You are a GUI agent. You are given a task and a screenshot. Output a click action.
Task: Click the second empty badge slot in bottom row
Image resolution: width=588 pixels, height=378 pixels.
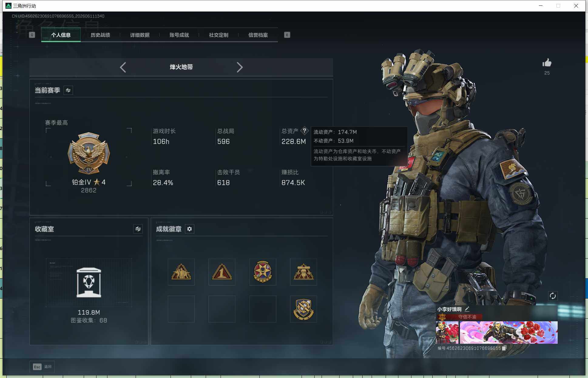click(x=222, y=309)
